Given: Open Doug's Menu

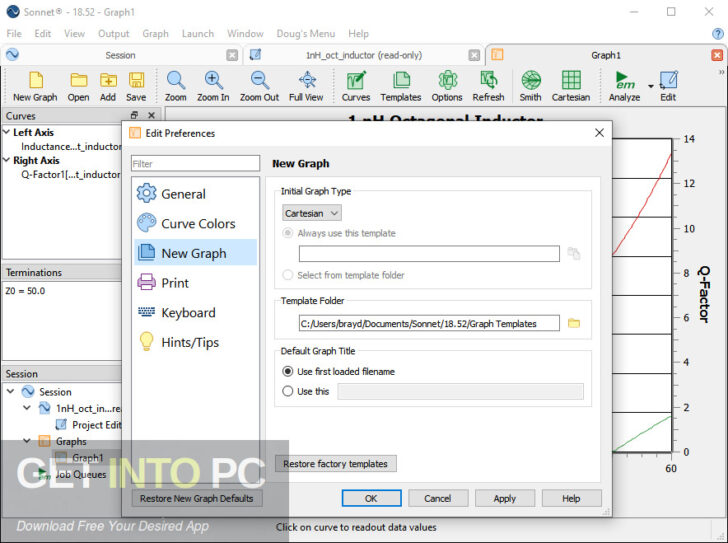Looking at the screenshot, I should click(306, 33).
